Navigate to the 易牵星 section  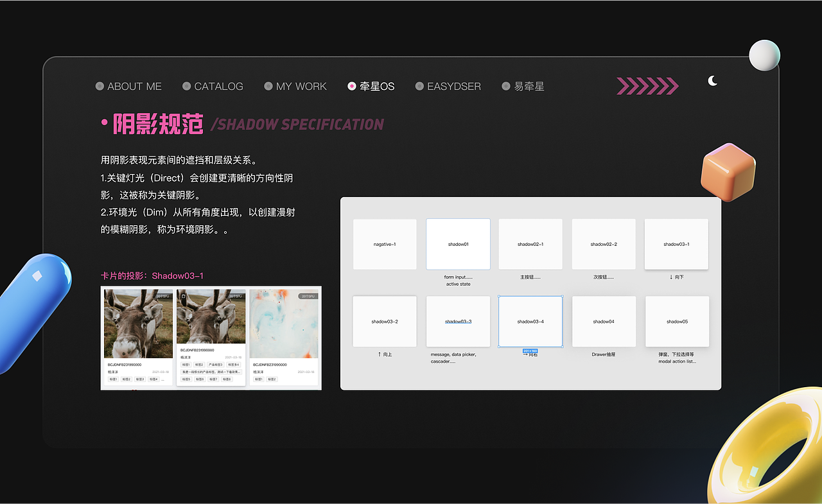[523, 86]
